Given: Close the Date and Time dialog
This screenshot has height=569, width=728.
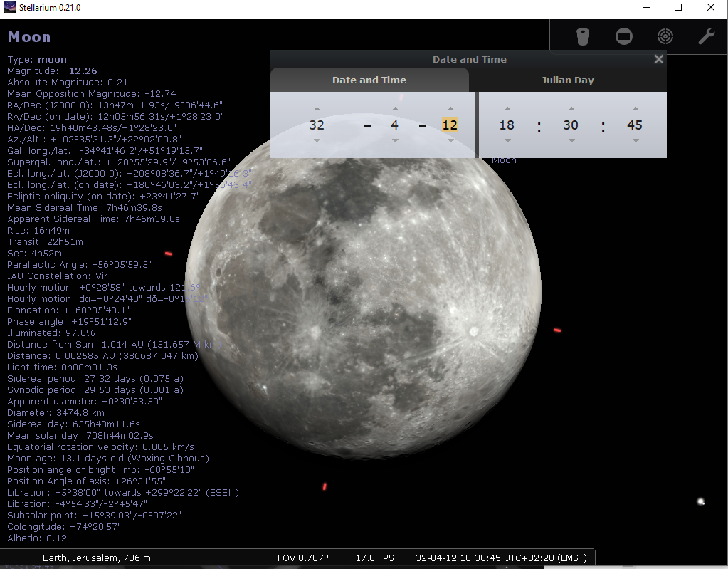Looking at the screenshot, I should point(658,60).
